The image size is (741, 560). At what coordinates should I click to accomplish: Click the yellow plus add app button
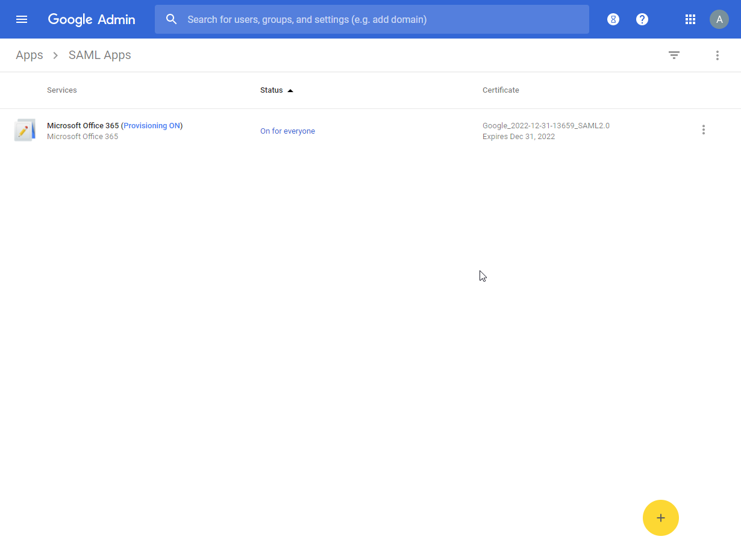661,518
